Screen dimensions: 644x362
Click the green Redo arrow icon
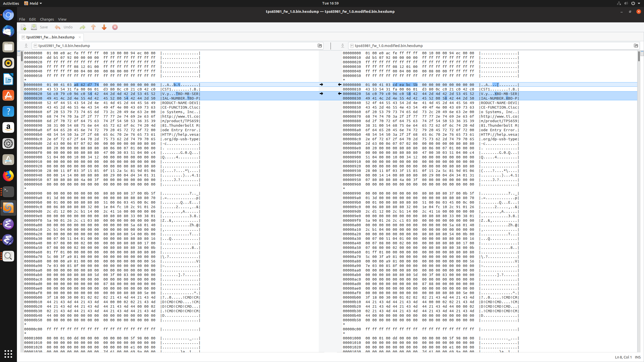[82, 27]
